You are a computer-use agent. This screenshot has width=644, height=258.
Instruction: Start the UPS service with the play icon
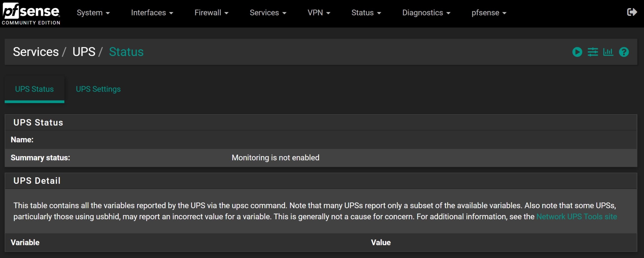[577, 52]
